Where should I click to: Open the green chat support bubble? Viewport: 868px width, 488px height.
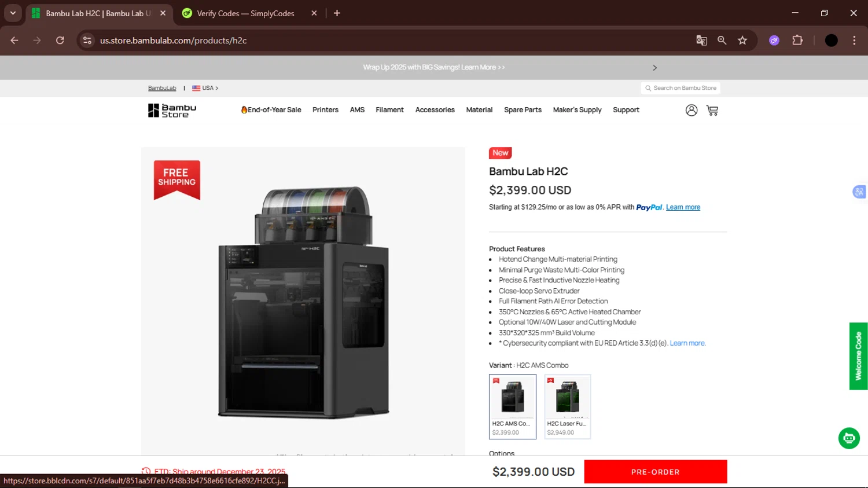[x=849, y=438]
